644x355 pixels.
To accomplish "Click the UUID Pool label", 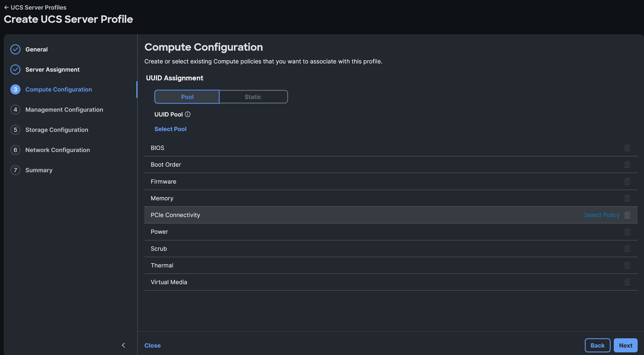I will (x=169, y=114).
